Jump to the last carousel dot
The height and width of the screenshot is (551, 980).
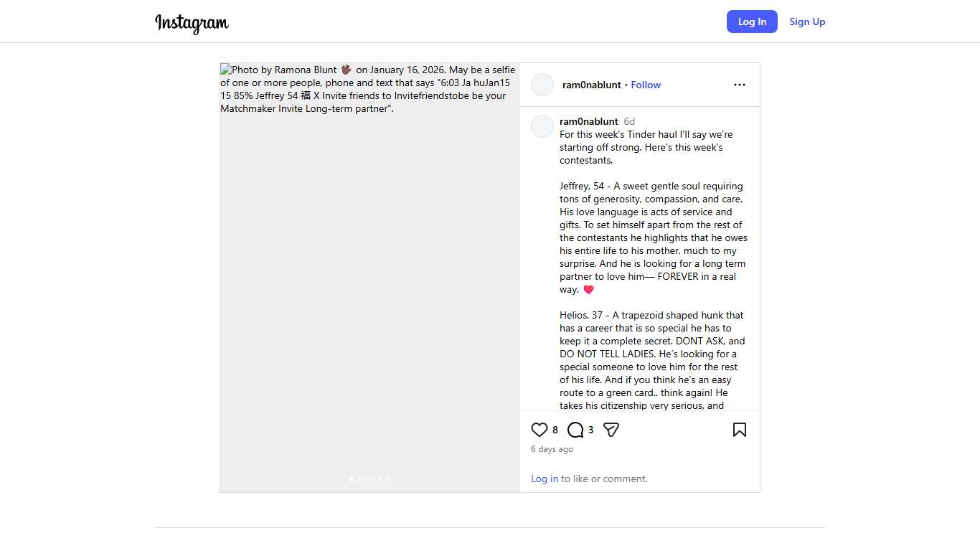click(387, 479)
